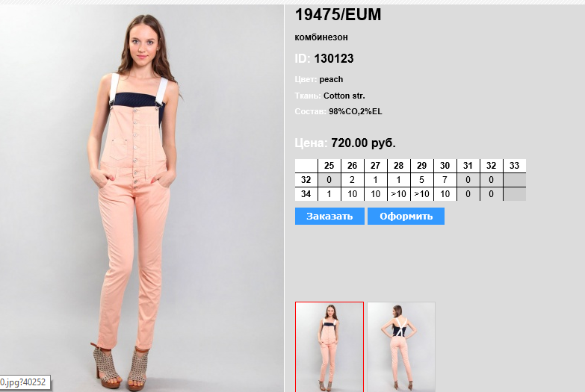Click the product ID number 130123
This screenshot has width=585, height=392.
(x=334, y=58)
